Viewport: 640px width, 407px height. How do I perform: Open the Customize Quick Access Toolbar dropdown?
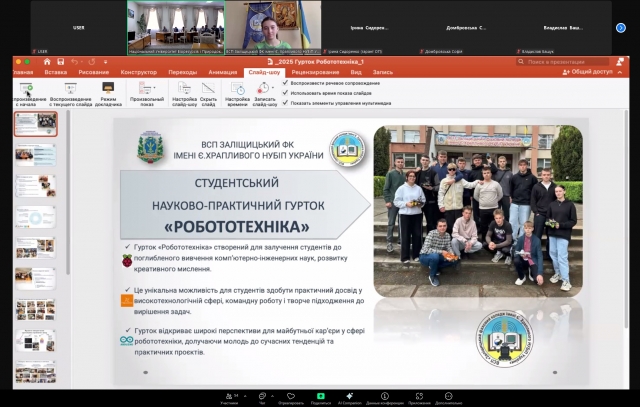[x=105, y=62]
